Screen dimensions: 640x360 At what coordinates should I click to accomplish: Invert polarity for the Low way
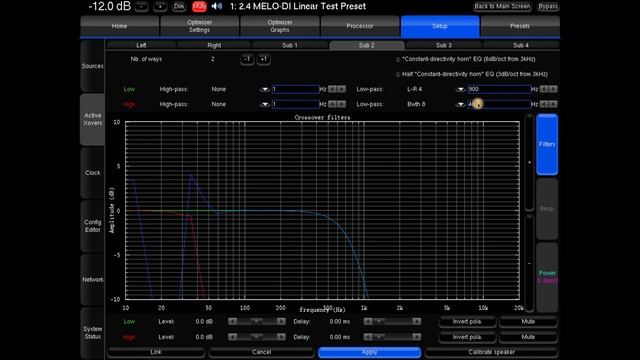pyautogui.click(x=467, y=322)
